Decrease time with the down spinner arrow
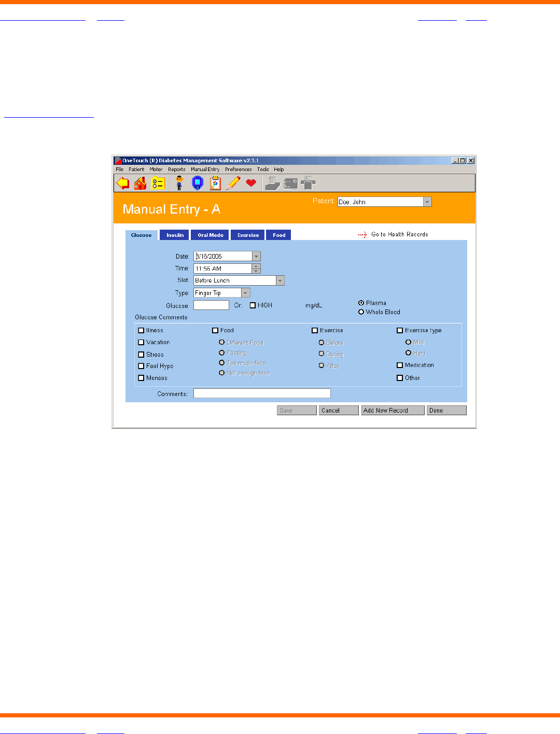 256,271
